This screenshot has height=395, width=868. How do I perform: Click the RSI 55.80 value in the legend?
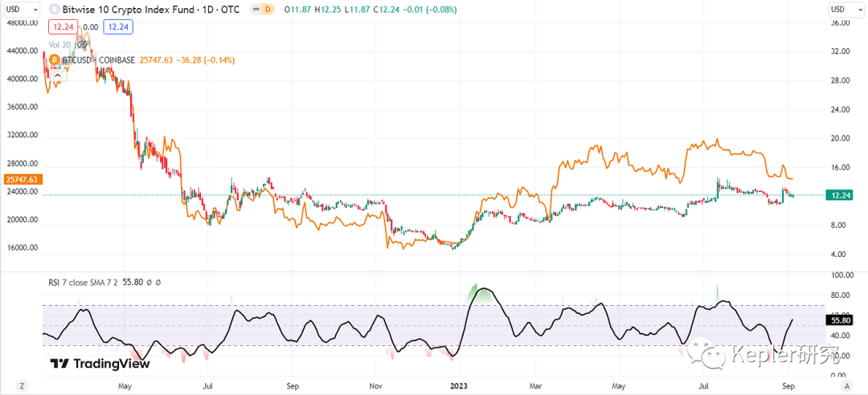point(132,282)
